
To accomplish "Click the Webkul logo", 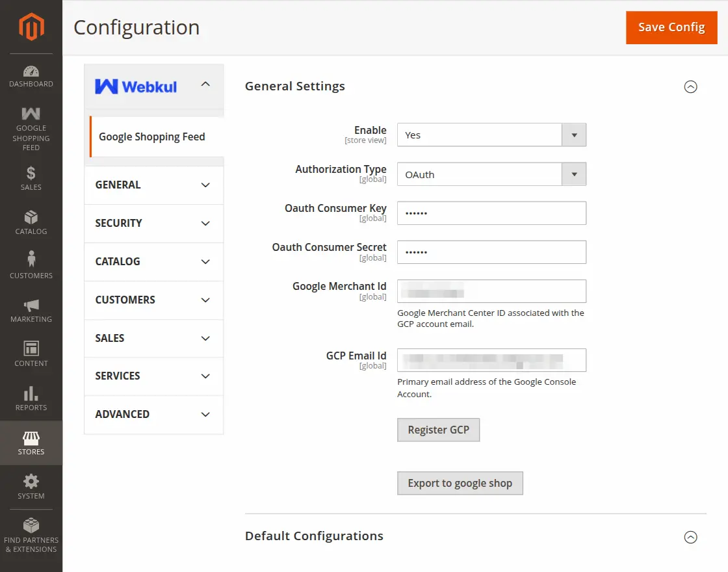I will click(x=136, y=86).
